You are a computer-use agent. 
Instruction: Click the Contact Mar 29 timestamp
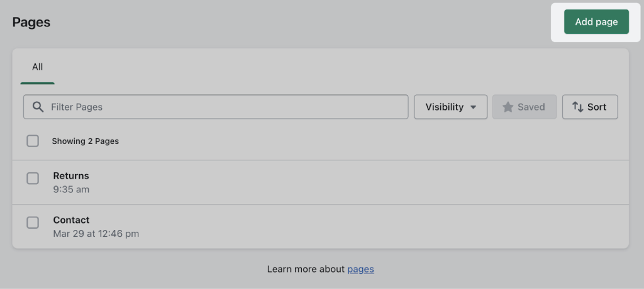96,234
